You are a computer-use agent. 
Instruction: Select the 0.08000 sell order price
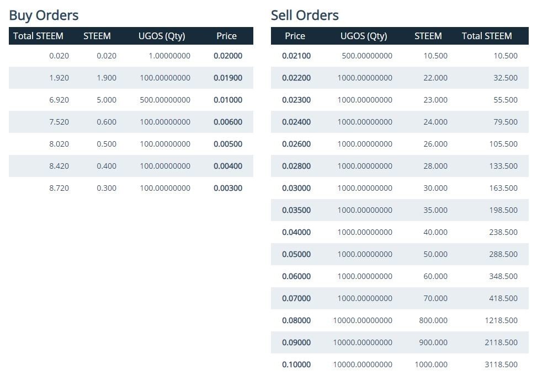[296, 320]
